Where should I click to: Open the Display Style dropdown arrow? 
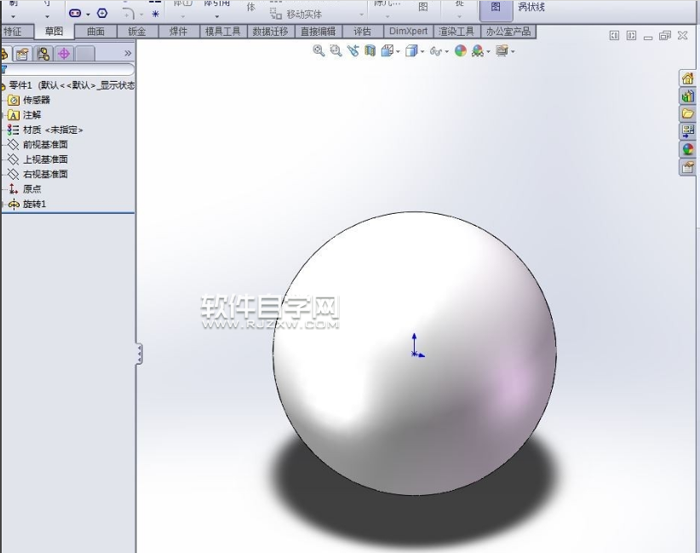(422, 52)
